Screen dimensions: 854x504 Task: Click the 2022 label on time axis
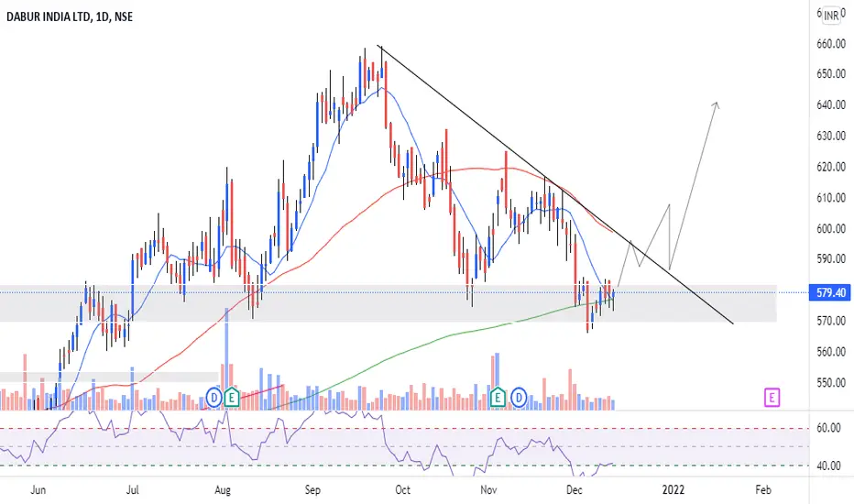pos(673,490)
